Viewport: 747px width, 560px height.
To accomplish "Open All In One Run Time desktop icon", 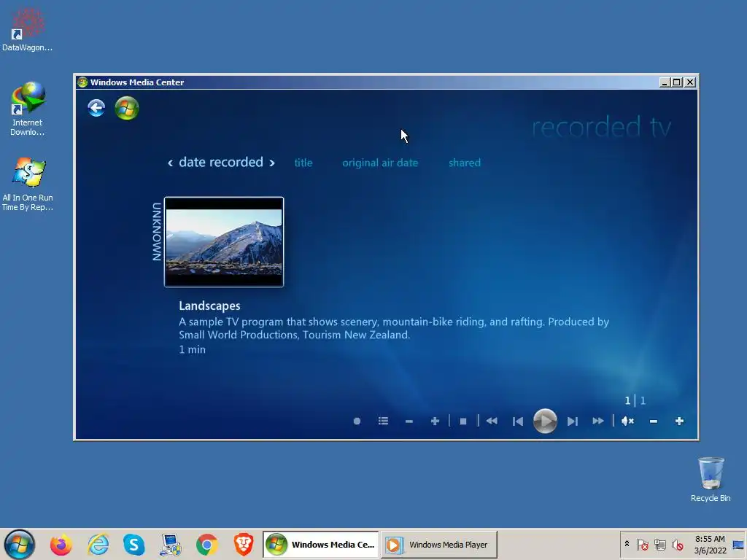I will (x=27, y=184).
